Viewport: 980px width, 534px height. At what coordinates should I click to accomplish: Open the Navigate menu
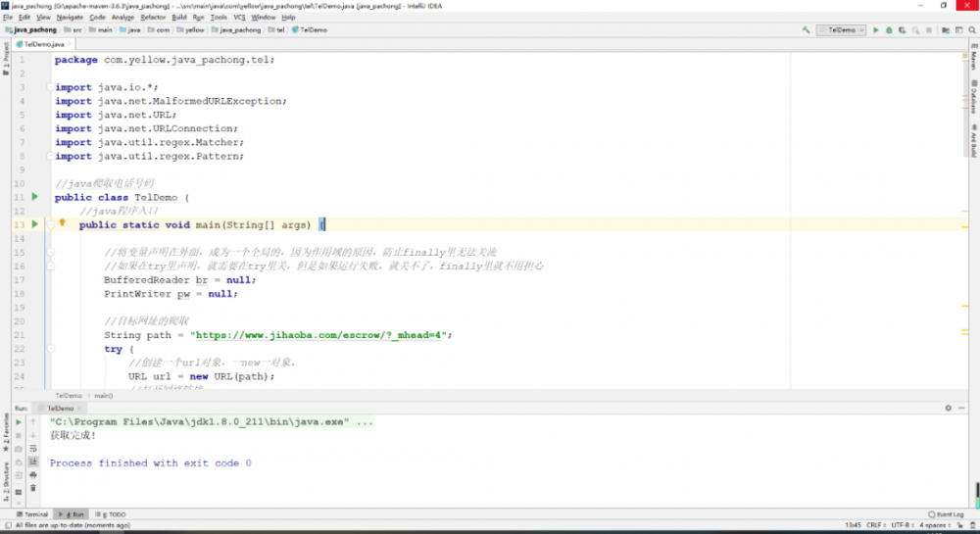point(70,18)
